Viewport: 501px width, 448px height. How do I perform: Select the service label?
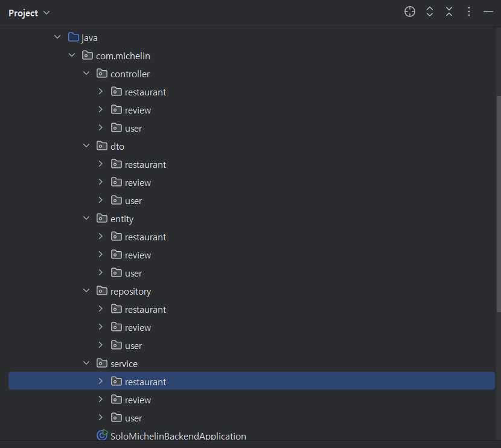[x=124, y=364]
